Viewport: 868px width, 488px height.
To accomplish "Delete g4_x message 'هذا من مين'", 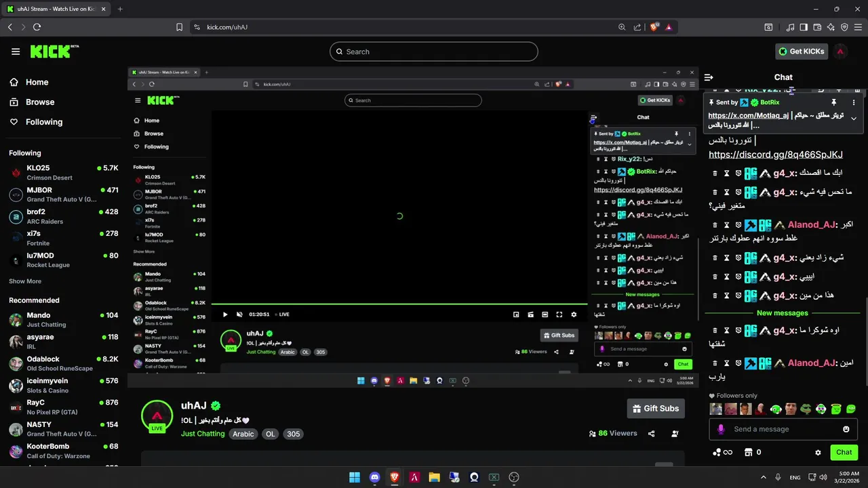I will pos(715,296).
